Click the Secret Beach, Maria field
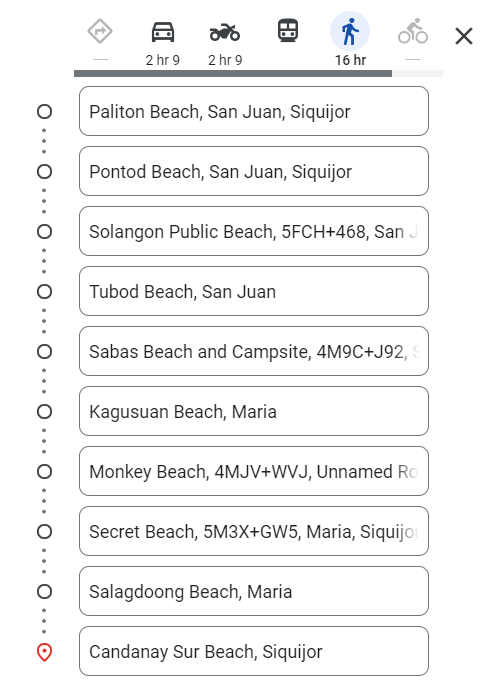Viewport: 501px width, 688px height. (x=254, y=531)
